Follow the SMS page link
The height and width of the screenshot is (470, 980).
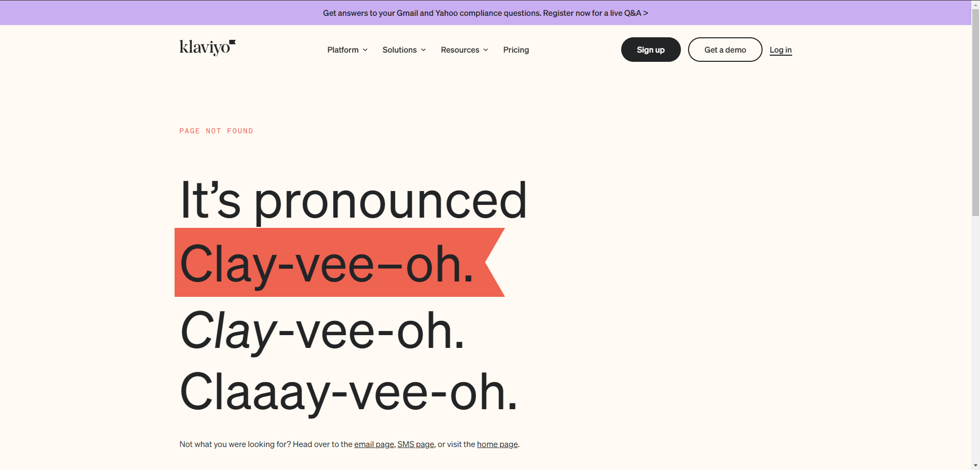[x=415, y=444]
